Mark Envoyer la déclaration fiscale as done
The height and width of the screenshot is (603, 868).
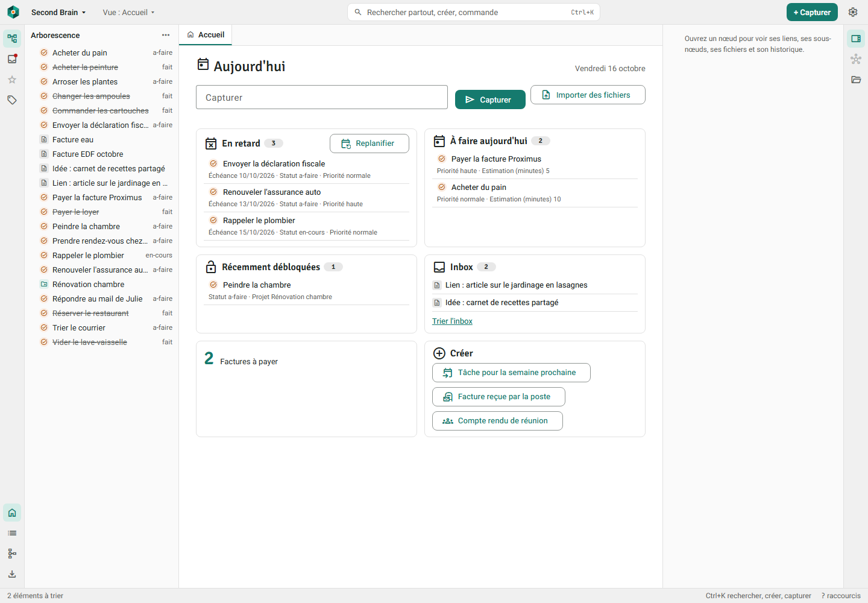(213, 163)
